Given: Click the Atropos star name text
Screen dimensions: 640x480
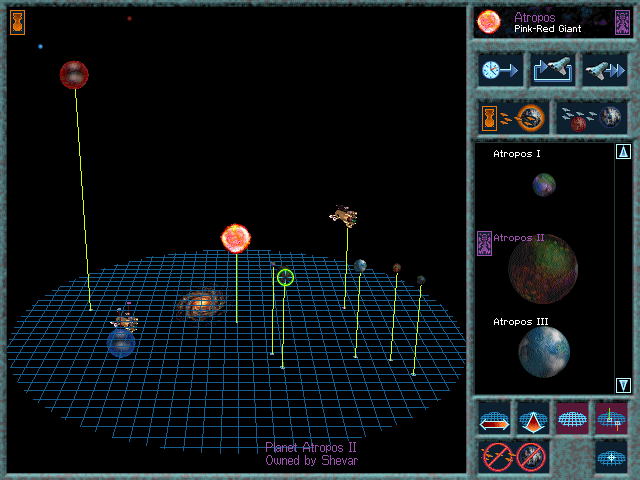Looking at the screenshot, I should coord(534,17).
